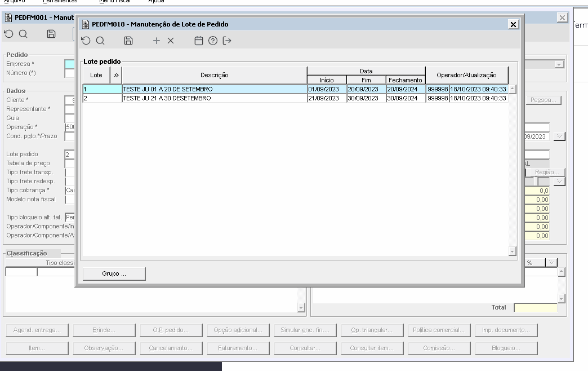The height and width of the screenshot is (371, 588).
Task: Click the Faturamento... button
Action: [x=238, y=348]
